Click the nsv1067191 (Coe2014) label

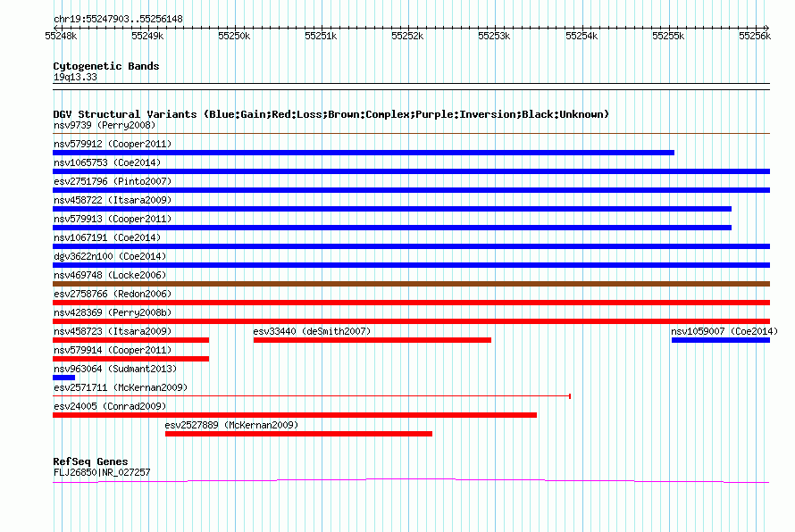[107, 237]
